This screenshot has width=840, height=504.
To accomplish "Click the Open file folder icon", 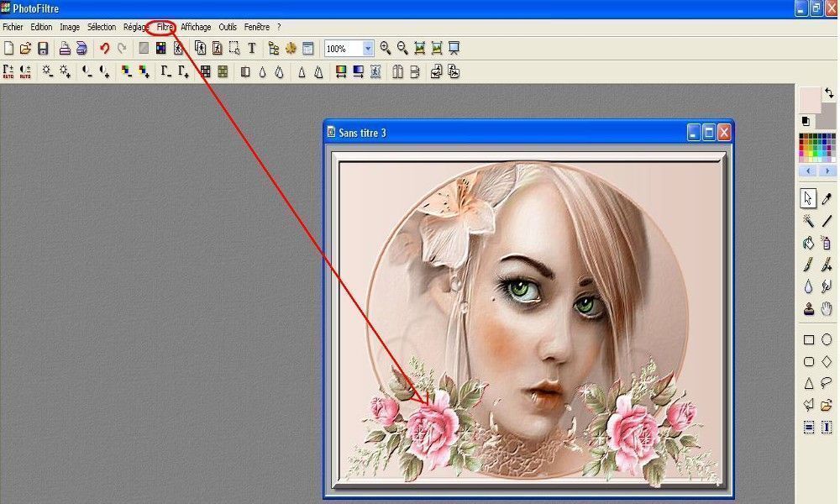I will (25, 48).
